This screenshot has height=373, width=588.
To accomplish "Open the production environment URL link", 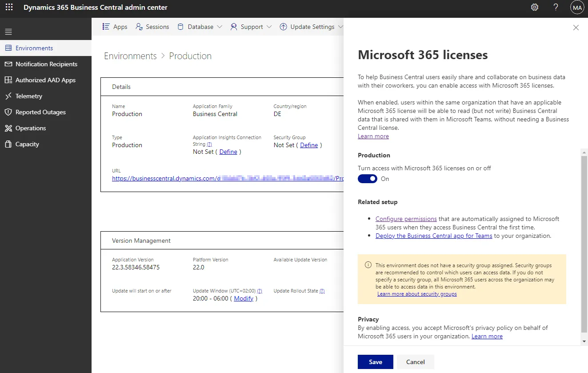I will pyautogui.click(x=228, y=178).
